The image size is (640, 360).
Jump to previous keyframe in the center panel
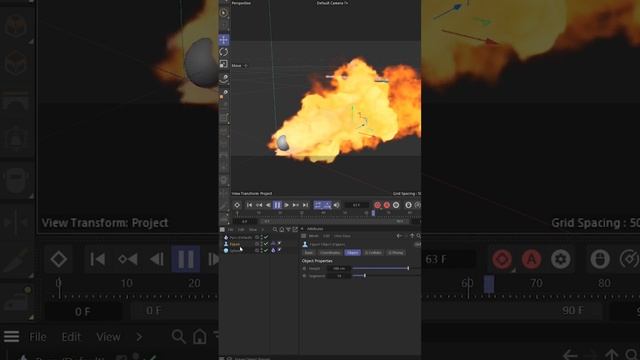259,205
